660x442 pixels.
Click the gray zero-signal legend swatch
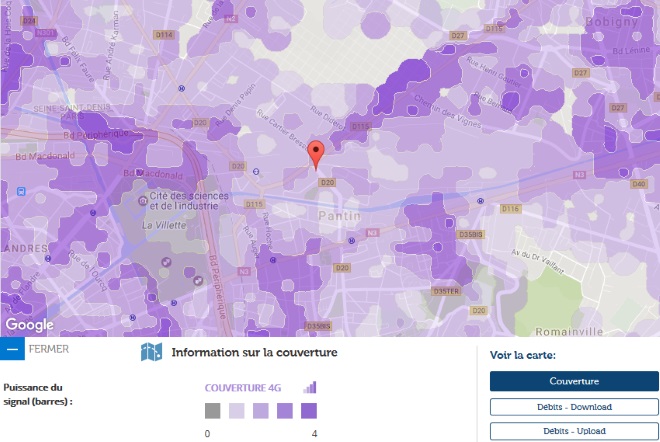[x=213, y=410]
